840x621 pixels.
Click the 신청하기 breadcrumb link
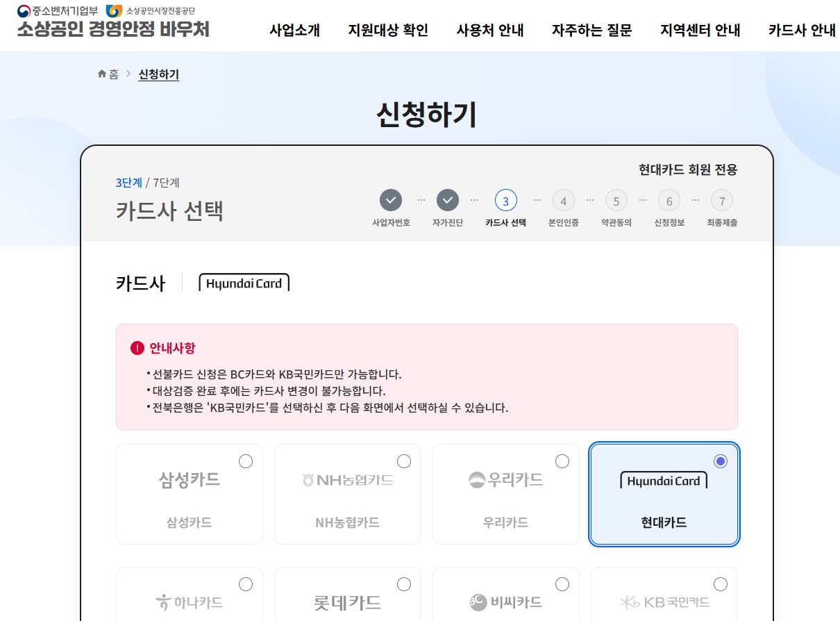[x=159, y=74]
